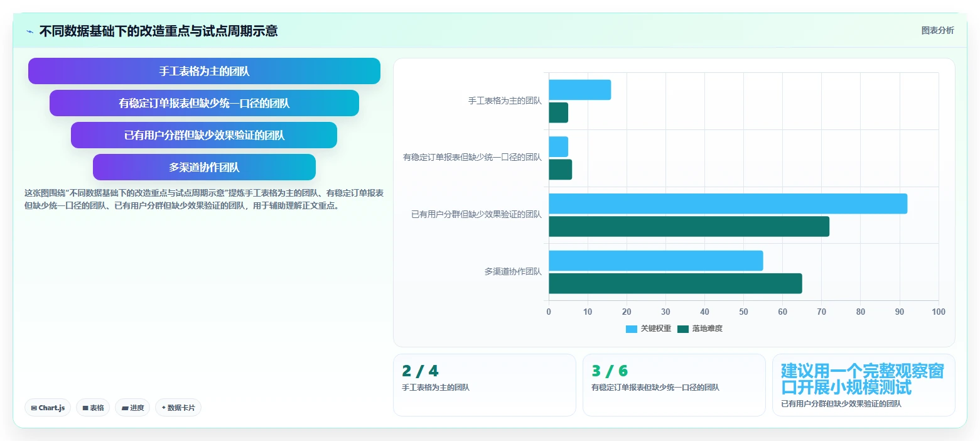Image resolution: width=980 pixels, height=441 pixels.
Task: Click x-axis tick value 100
Action: (939, 312)
